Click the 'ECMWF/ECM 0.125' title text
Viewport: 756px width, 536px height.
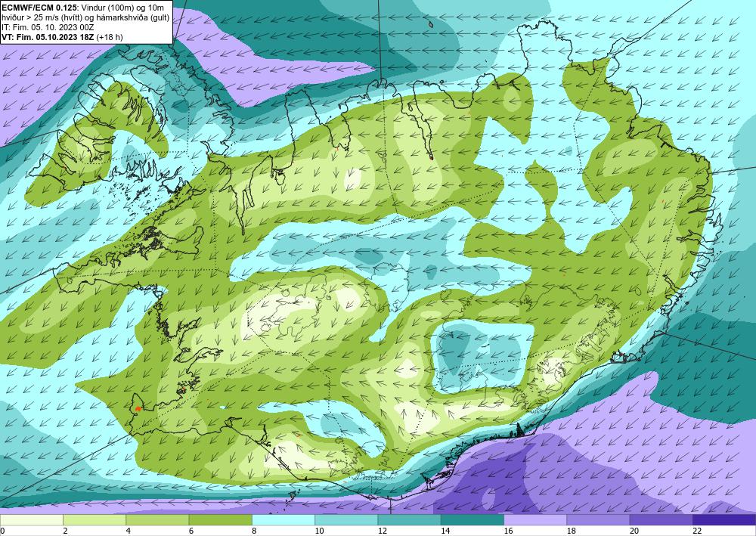coord(39,7)
